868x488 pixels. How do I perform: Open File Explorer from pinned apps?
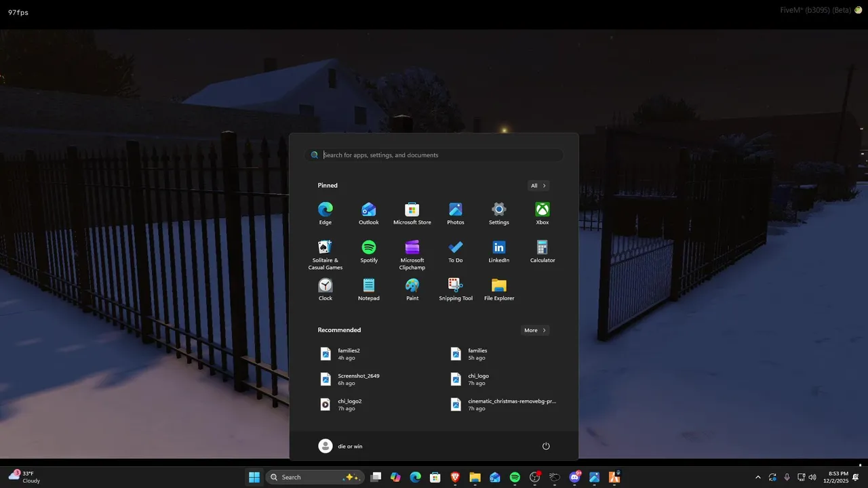pyautogui.click(x=499, y=289)
